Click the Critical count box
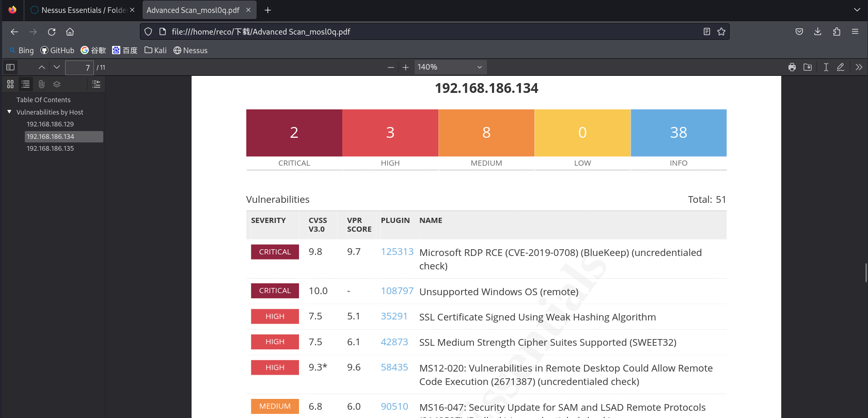This screenshot has width=868, height=418. pos(294,133)
